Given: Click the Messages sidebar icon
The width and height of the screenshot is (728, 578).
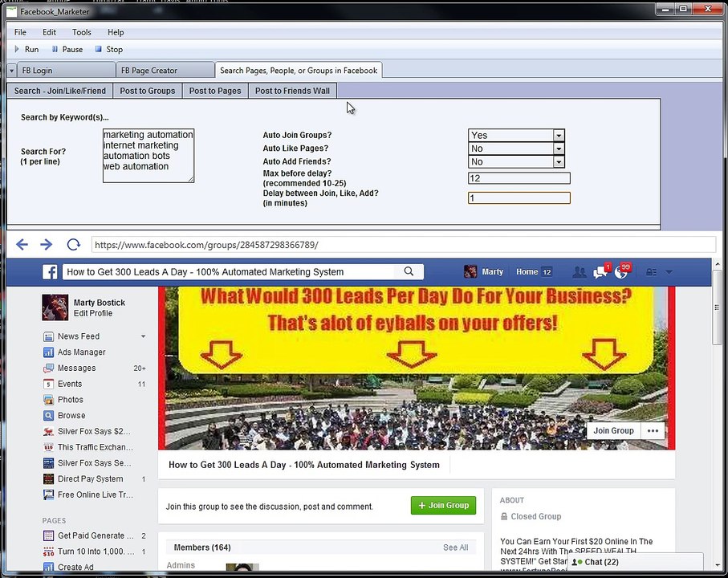Looking at the screenshot, I should click(48, 368).
